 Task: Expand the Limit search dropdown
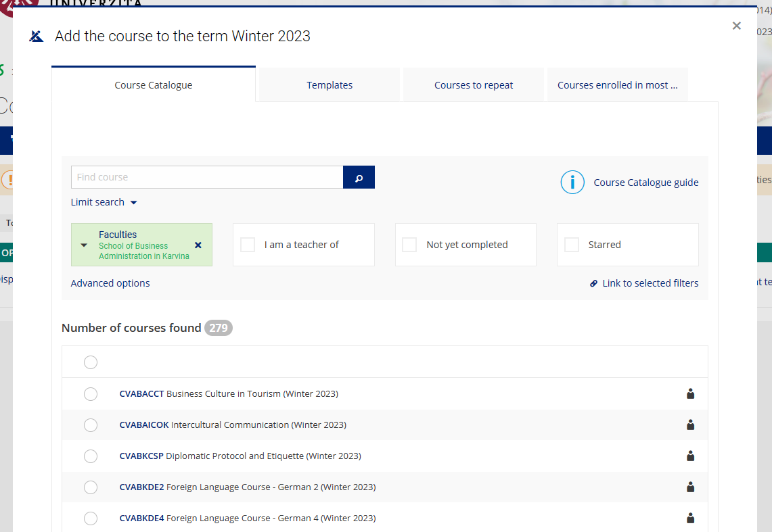tap(104, 202)
